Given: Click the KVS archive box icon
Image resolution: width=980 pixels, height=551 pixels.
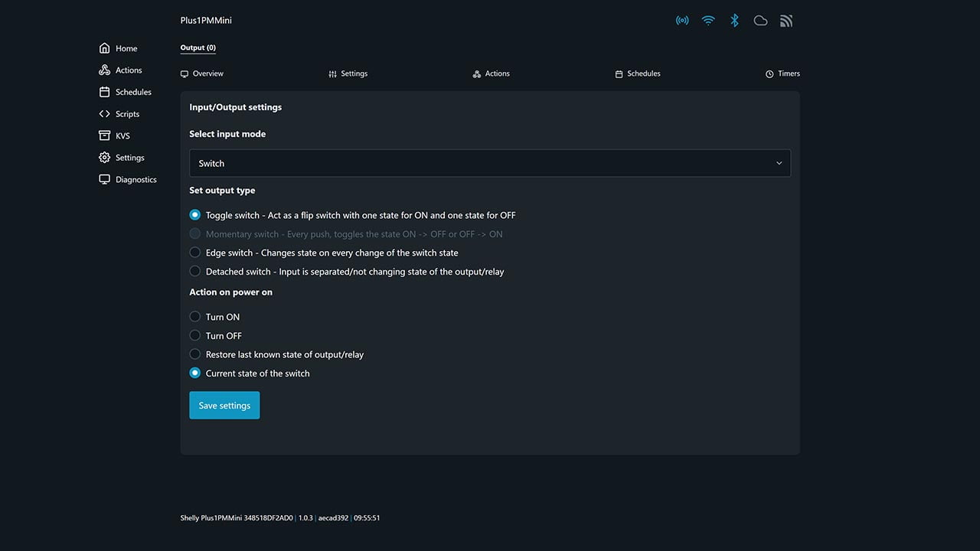Looking at the screenshot, I should (105, 135).
